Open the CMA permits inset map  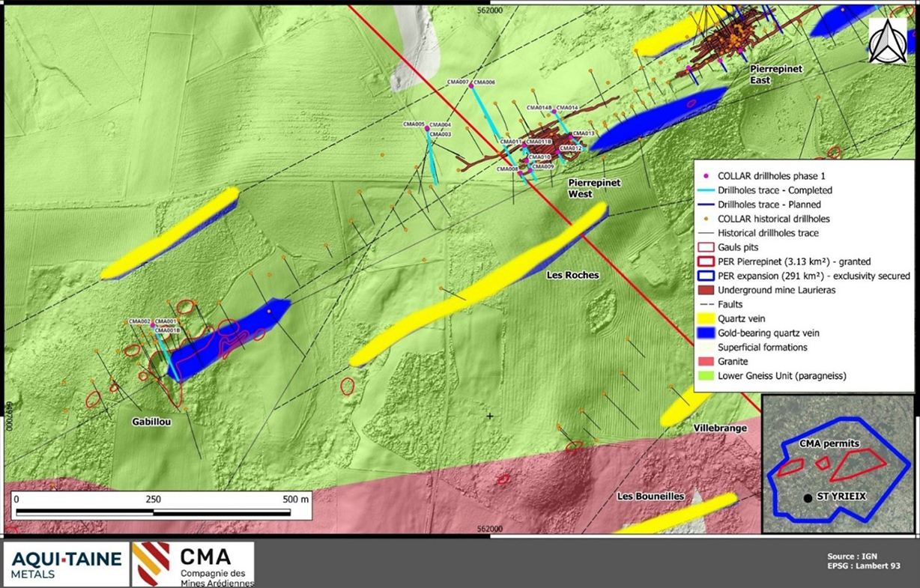pos(838,464)
